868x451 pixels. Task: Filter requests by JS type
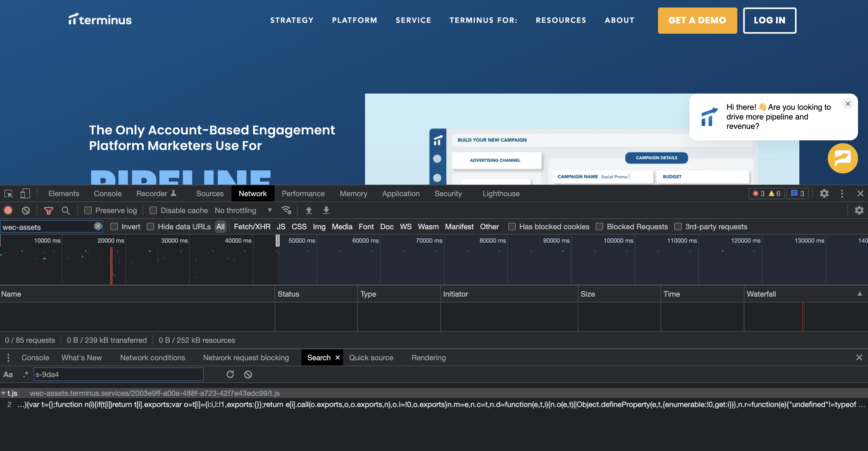281,227
